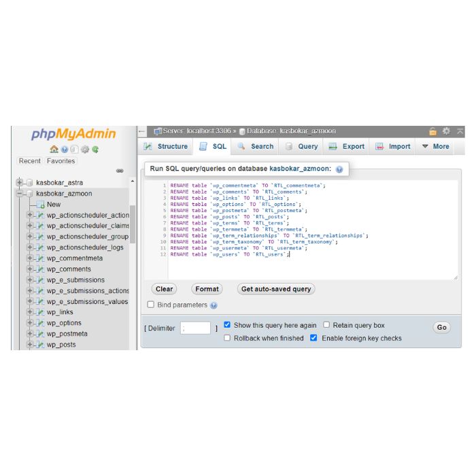476x476 pixels.
Task: Open phpMyAdmin documentation help icon
Action: click(x=64, y=150)
